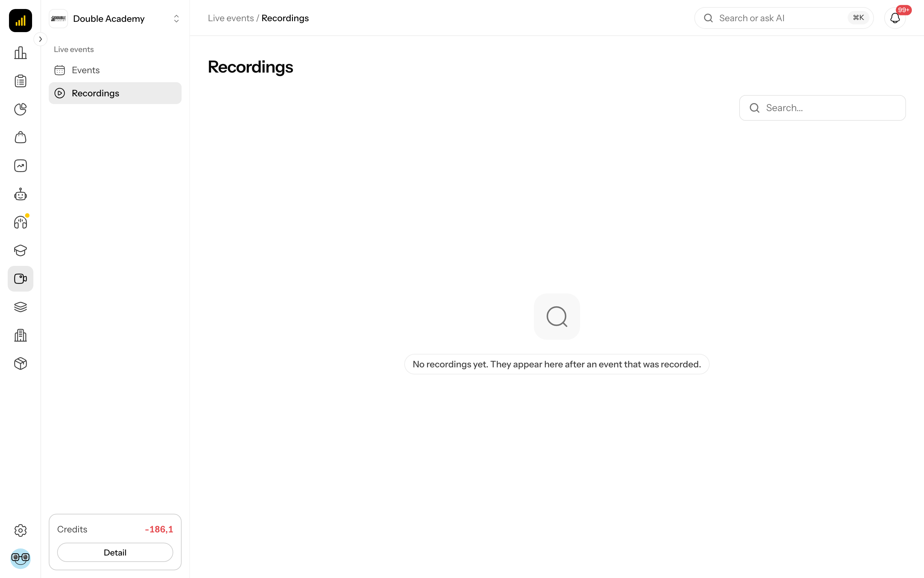Viewport: 924px width, 578px height.
Task: Click the Recordings breadcrumb text
Action: [x=285, y=18]
